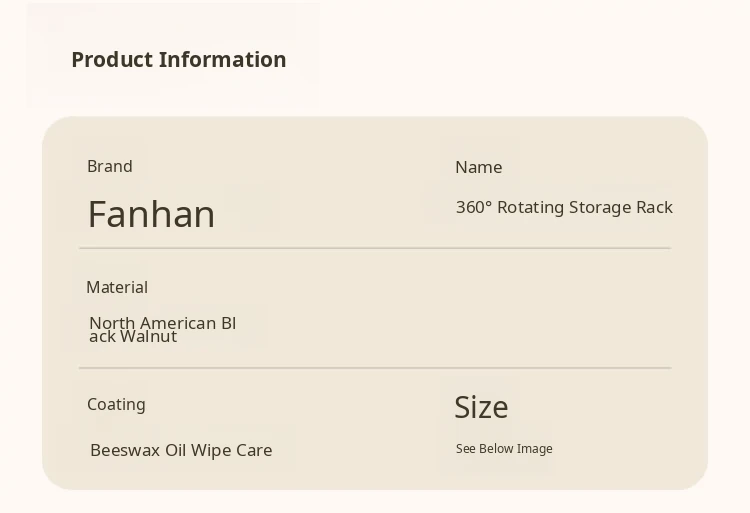This screenshot has height=513, width=750.
Task: Click the divider line above Coating
Action: point(374,368)
